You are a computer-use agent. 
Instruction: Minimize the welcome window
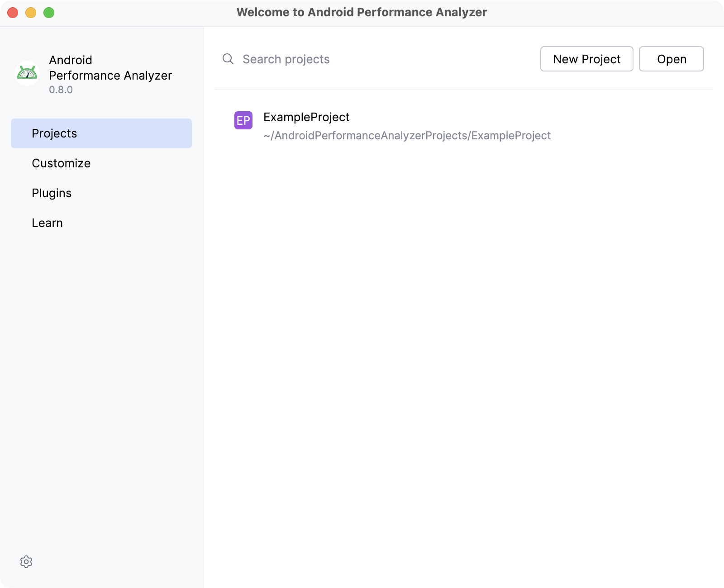(x=31, y=13)
